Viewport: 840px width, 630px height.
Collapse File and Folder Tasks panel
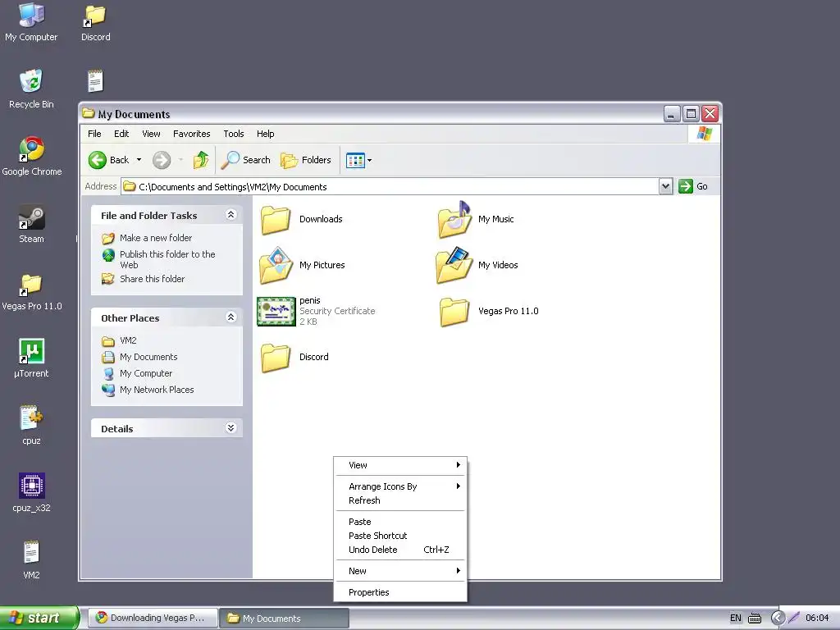click(x=231, y=215)
